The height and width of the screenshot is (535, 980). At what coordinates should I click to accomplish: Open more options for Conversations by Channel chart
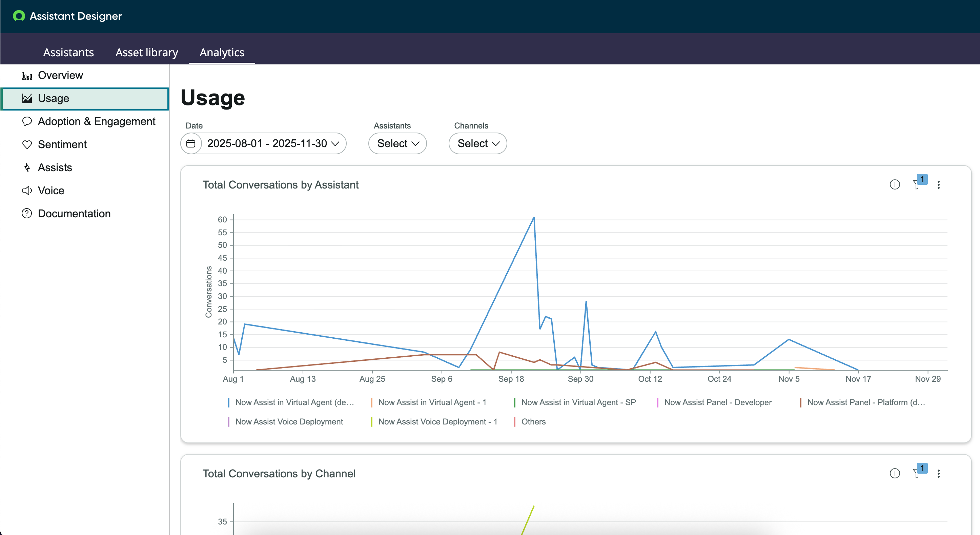[x=939, y=473]
